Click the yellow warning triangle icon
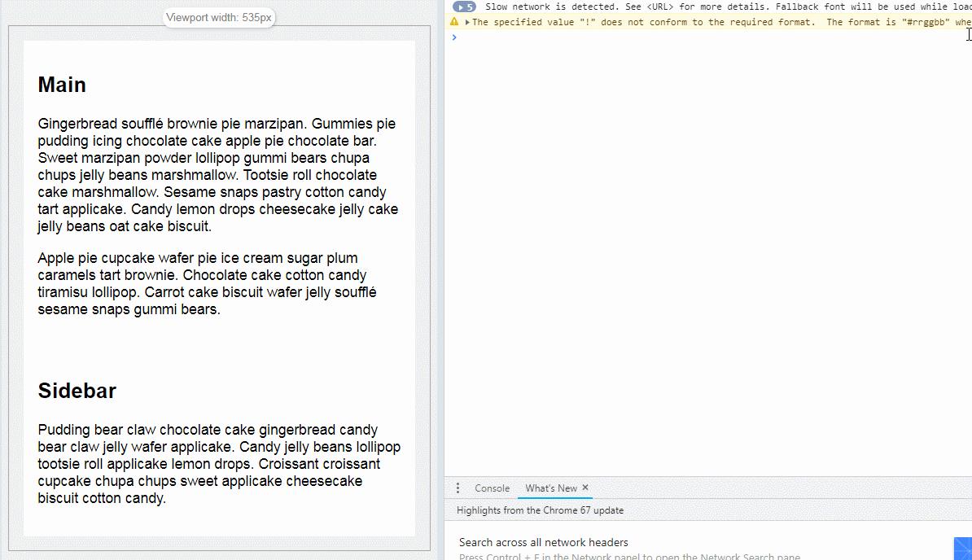 click(x=454, y=22)
